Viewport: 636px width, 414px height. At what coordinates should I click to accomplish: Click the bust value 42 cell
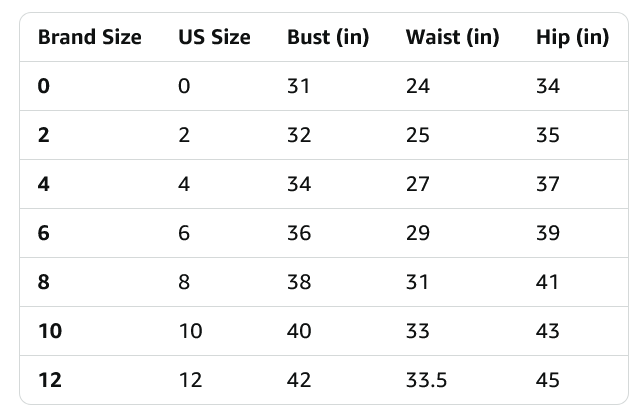pyautogui.click(x=299, y=380)
